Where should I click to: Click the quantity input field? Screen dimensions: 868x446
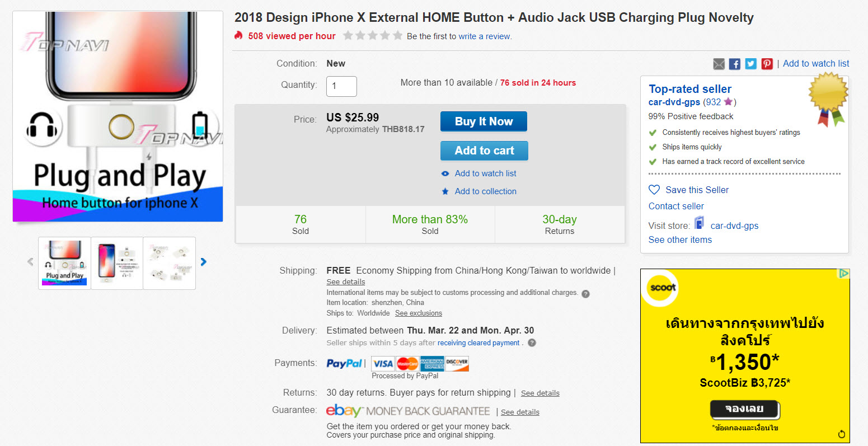pos(341,86)
